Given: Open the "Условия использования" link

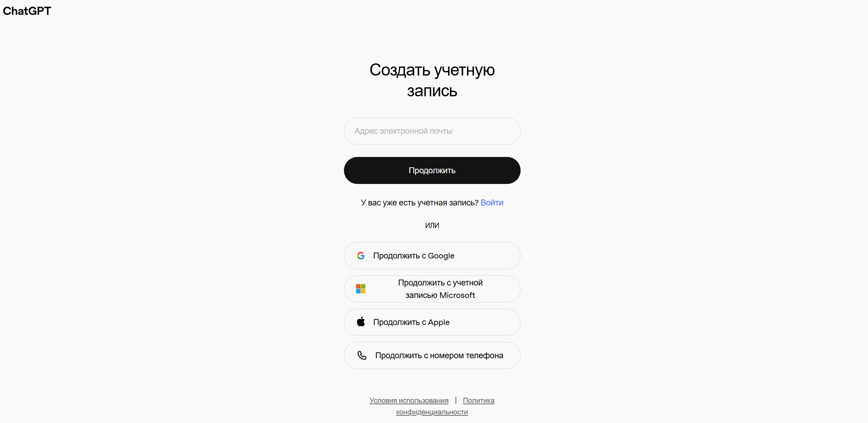Looking at the screenshot, I should 409,400.
